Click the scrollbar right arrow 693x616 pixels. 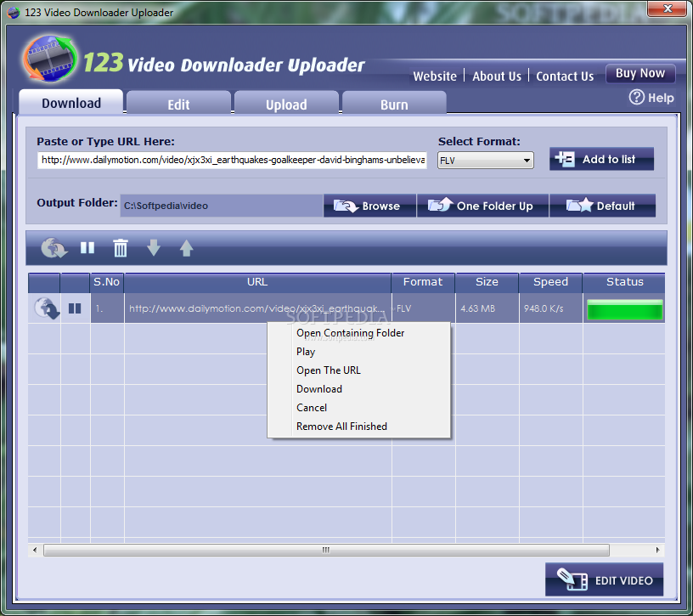[657, 550]
